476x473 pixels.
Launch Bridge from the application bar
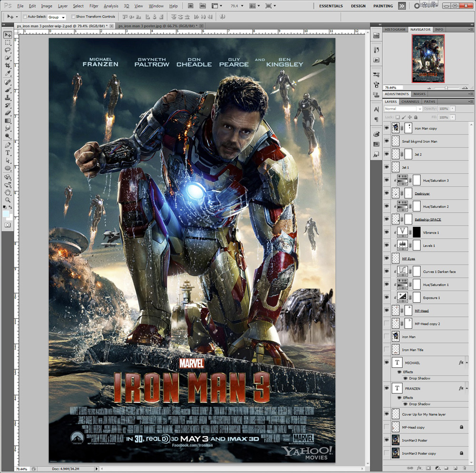point(190,6)
